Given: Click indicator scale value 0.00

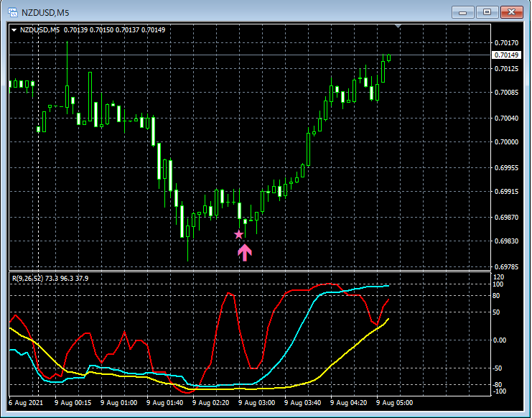Looking at the screenshot, I should [499, 340].
